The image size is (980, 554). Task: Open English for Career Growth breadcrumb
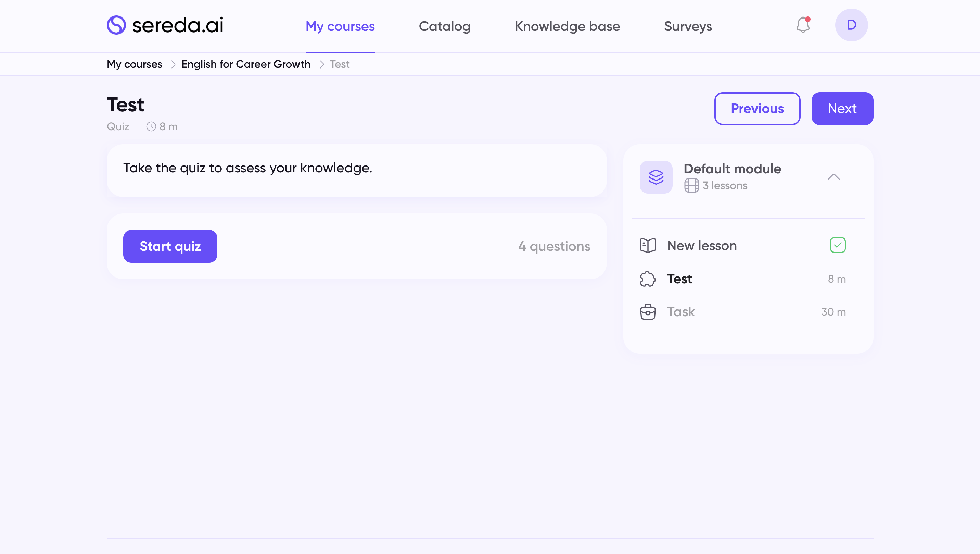tap(246, 64)
